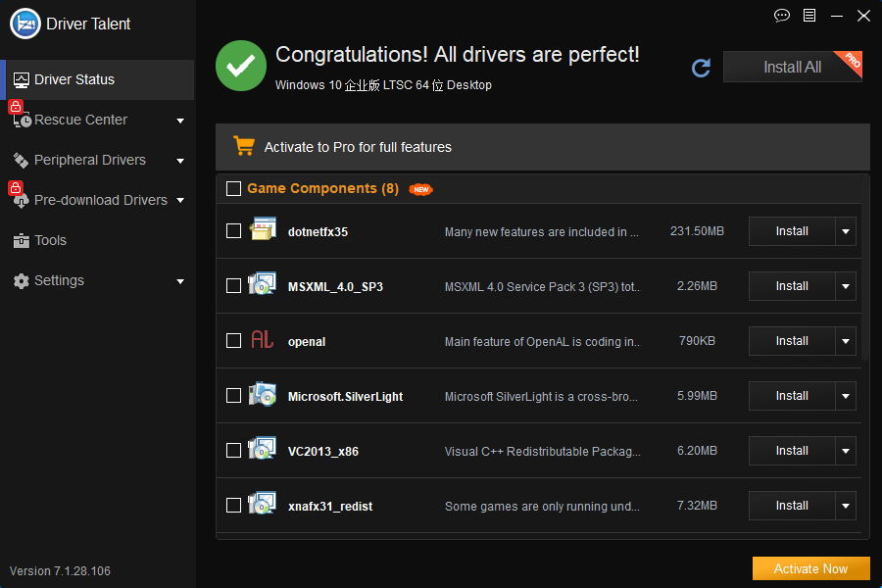Screen dimensions: 882x588
Task: Check the VC2013_x86 checkbox
Action: [x=232, y=451]
